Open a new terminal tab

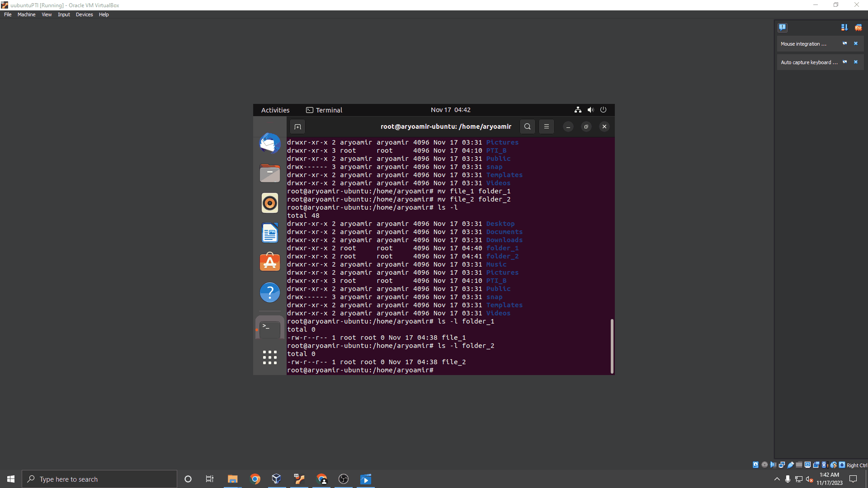297,127
